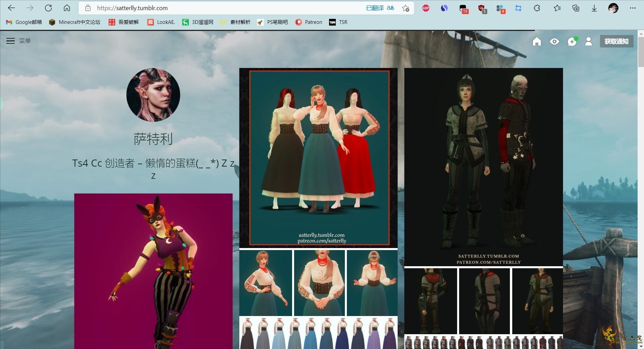This screenshot has height=349, width=644.
Task: Click the site lock icon in address bar
Action: [x=88, y=8]
